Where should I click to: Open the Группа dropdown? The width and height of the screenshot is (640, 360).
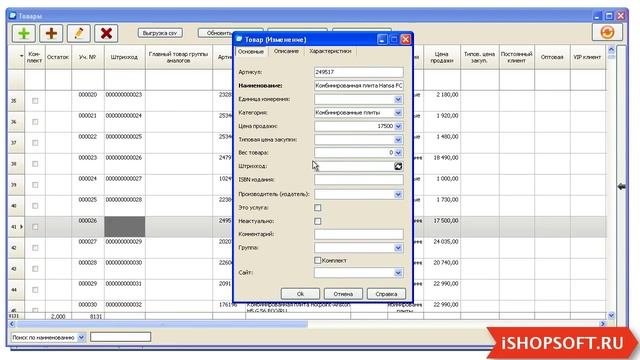[398, 248]
